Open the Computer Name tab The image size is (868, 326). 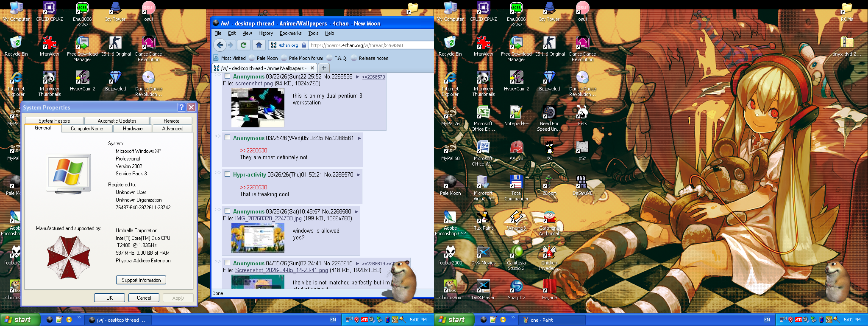click(87, 129)
